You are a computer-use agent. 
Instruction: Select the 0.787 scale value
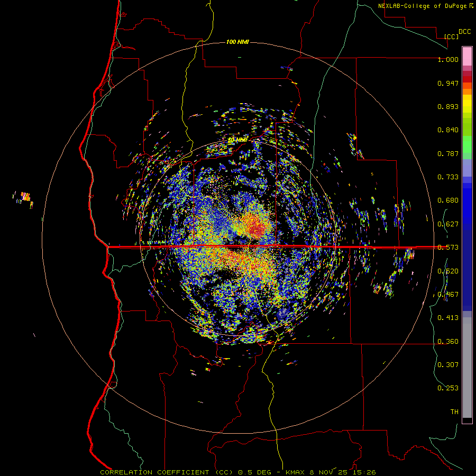(x=448, y=153)
